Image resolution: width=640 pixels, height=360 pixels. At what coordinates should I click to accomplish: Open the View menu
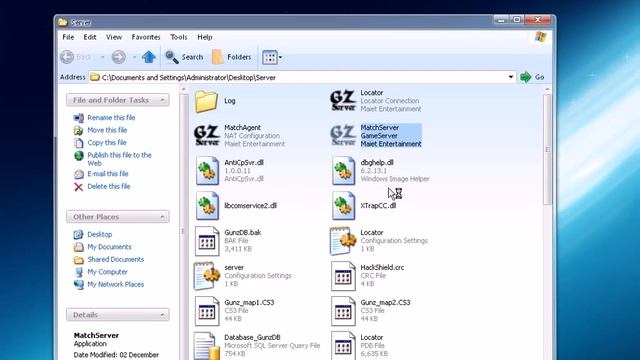tap(114, 37)
